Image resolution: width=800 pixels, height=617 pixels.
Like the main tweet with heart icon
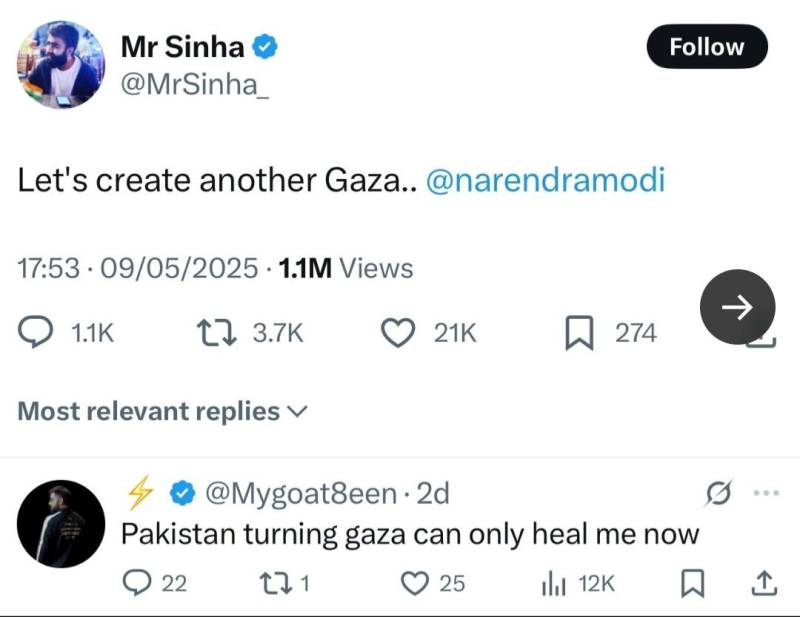point(398,333)
